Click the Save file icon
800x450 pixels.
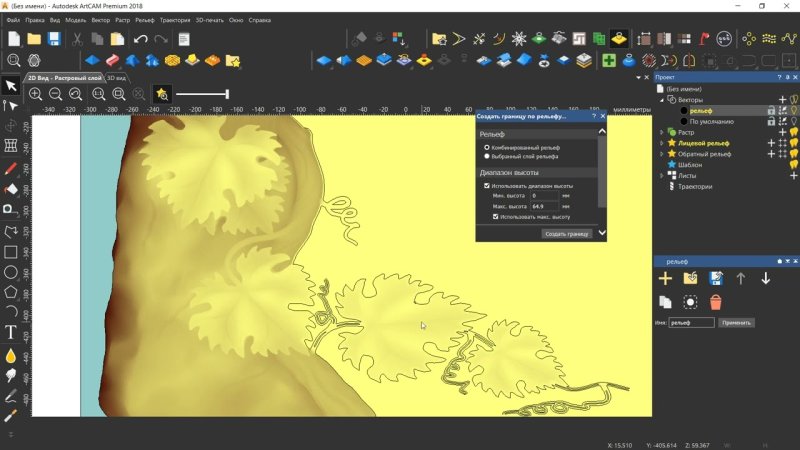pos(54,39)
